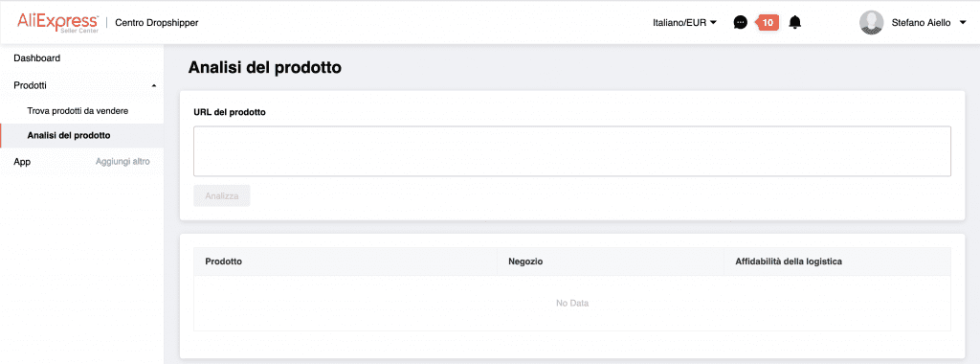
Task: Click Stefano Aiello's profile avatar
Action: tap(871, 23)
